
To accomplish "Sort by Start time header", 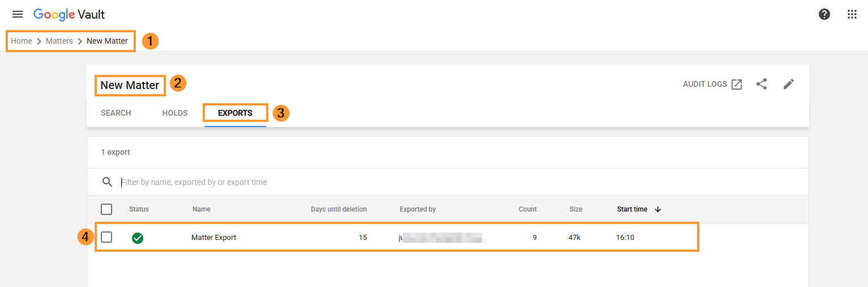I will coord(632,209).
